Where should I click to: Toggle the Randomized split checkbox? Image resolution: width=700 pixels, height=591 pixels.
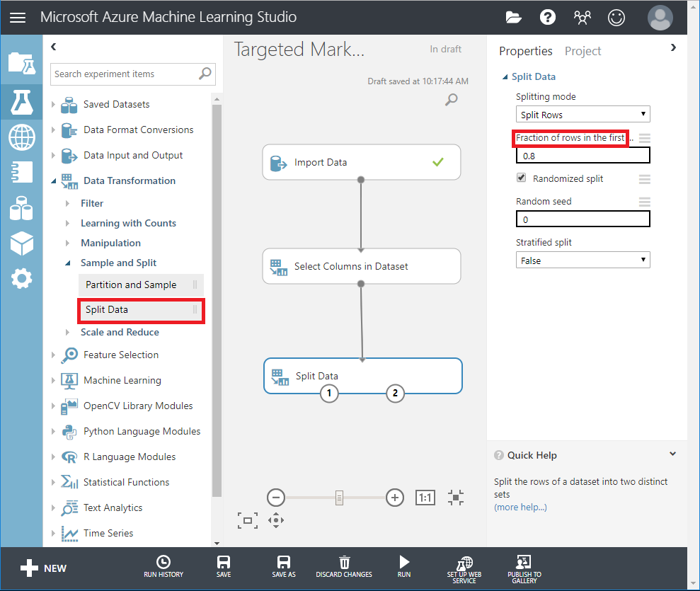click(x=522, y=178)
